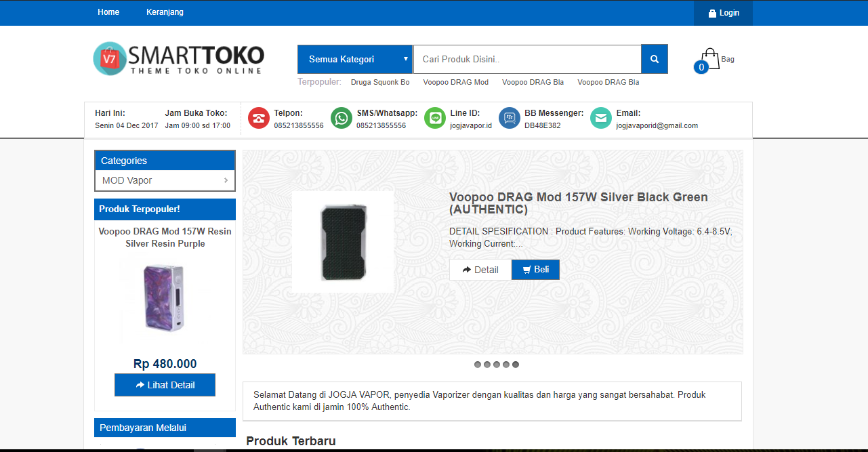
Task: Click the Beli buy button
Action: point(535,270)
